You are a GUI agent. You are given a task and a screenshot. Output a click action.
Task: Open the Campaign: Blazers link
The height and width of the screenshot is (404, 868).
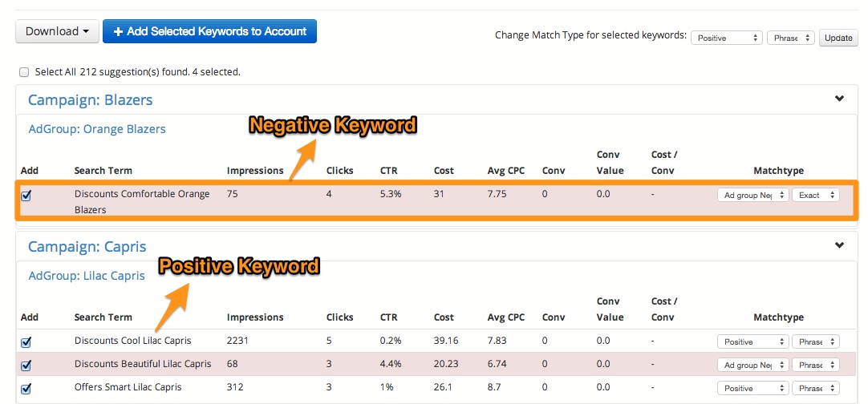coord(90,100)
